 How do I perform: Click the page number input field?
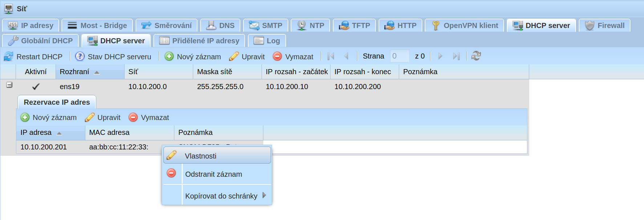pos(400,56)
